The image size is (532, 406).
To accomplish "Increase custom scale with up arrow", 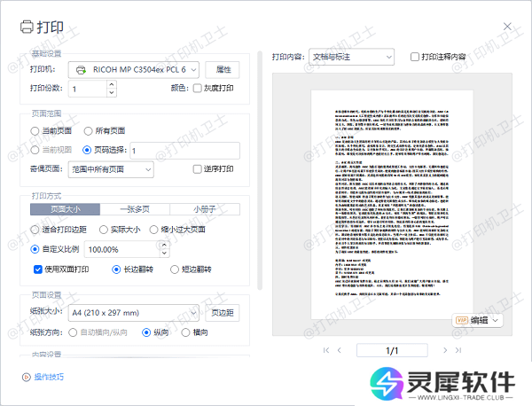I will click(x=165, y=246).
